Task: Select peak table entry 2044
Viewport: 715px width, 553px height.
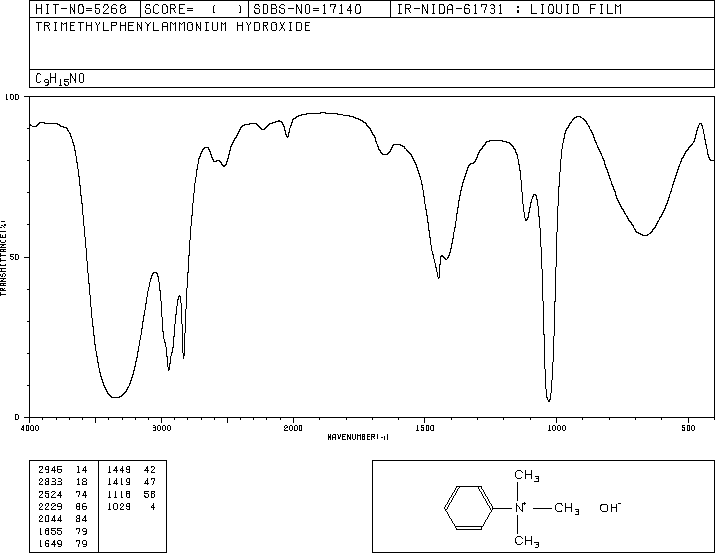Action: tap(62, 519)
